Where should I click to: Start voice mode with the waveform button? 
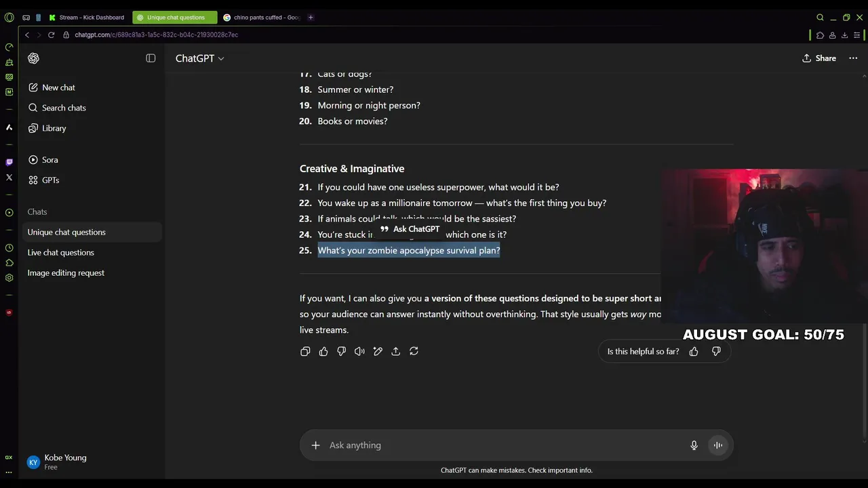tap(717, 445)
